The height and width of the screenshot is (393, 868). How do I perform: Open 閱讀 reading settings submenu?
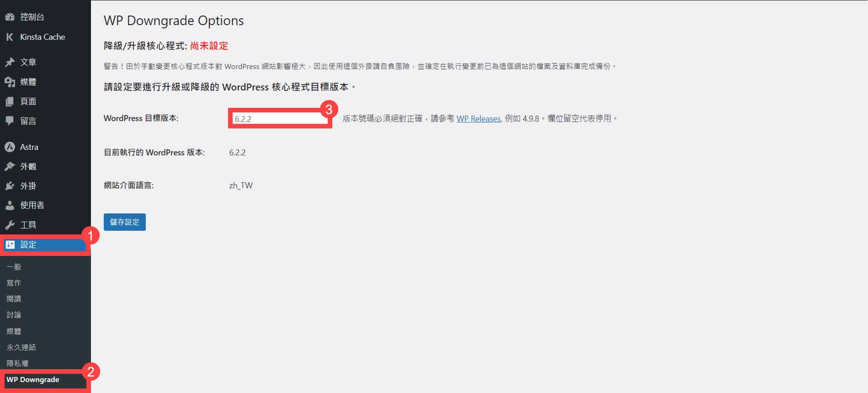[x=14, y=299]
